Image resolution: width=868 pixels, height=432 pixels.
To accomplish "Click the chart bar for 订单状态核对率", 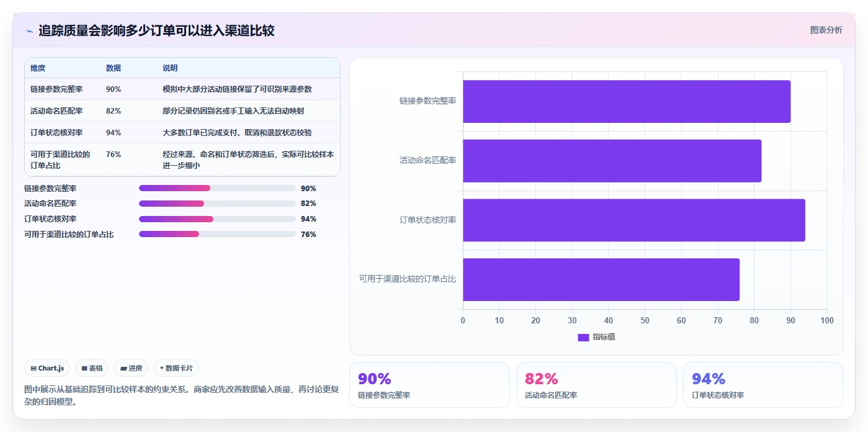I will pos(634,220).
